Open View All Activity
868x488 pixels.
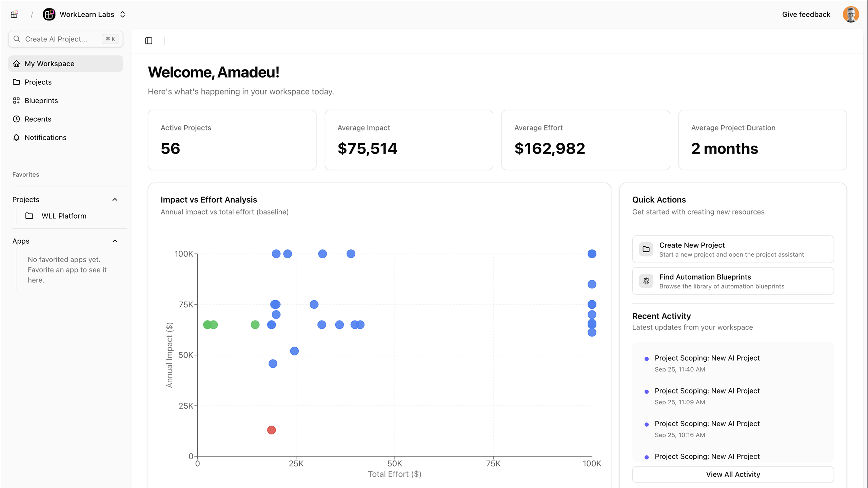[x=733, y=474]
